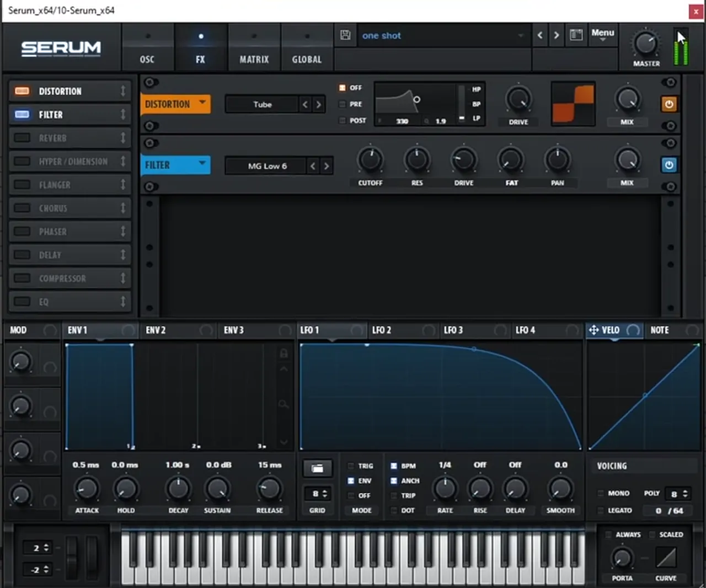Open the FILTER module dropdown
This screenshot has width=706, height=588.
[x=176, y=165]
